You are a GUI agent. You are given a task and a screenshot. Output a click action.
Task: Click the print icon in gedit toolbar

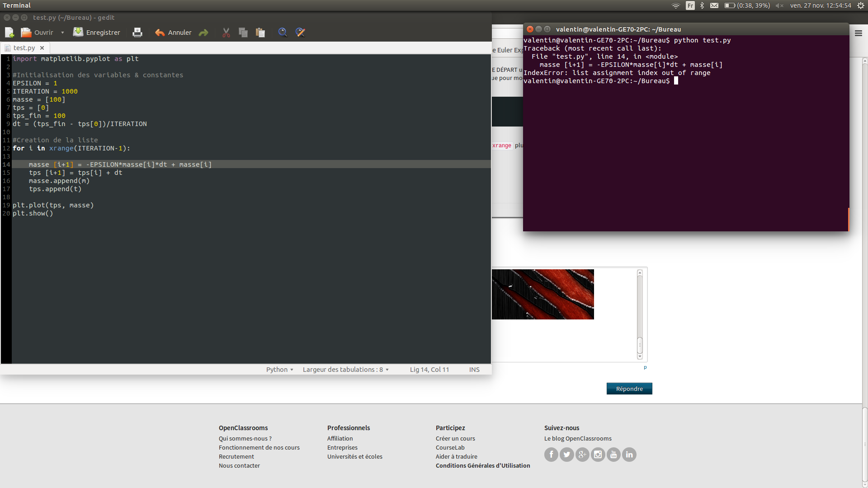(137, 33)
